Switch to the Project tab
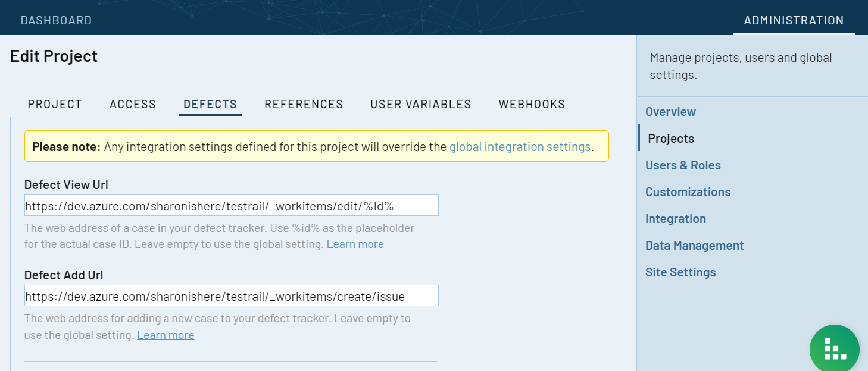This screenshot has width=868, height=371. (x=55, y=104)
